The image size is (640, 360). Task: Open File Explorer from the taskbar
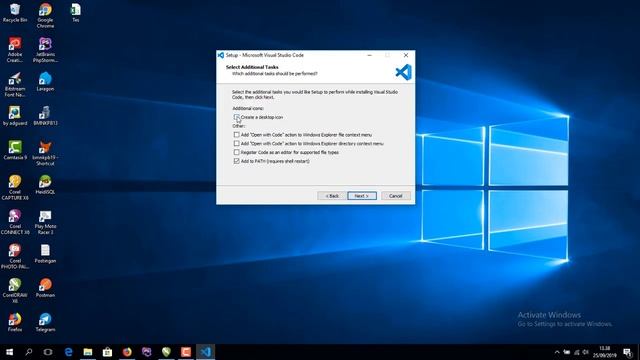pos(88,352)
